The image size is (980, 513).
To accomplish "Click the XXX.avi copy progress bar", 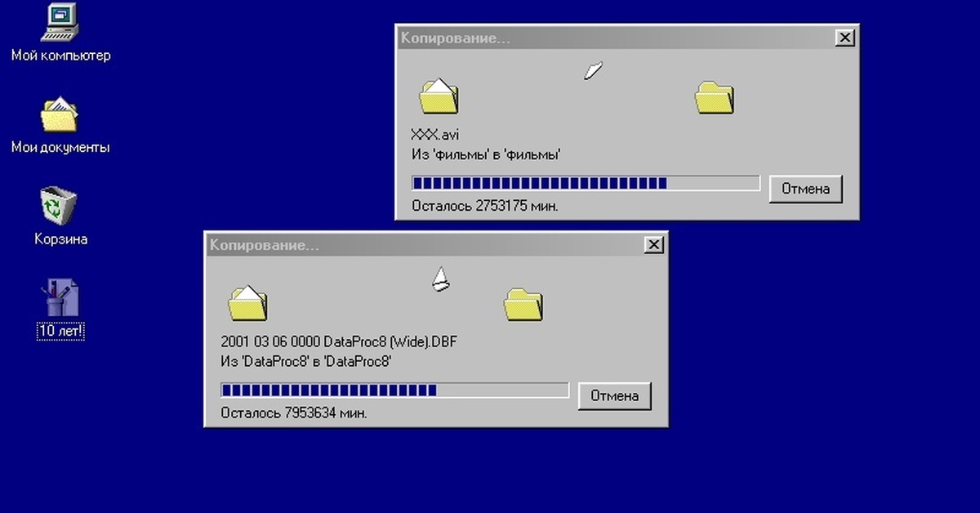I will (x=586, y=183).
